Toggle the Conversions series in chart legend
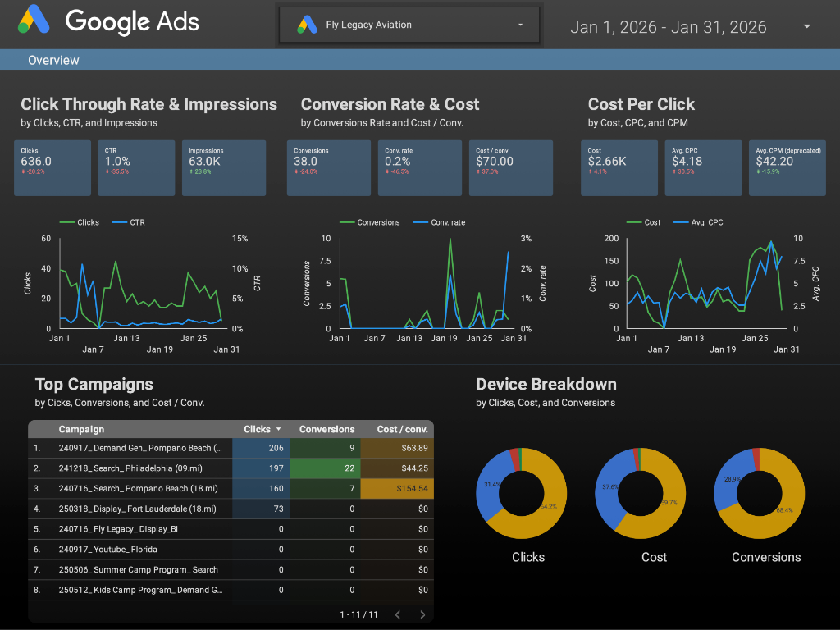Screen dimensions: 840x630 point(370,222)
